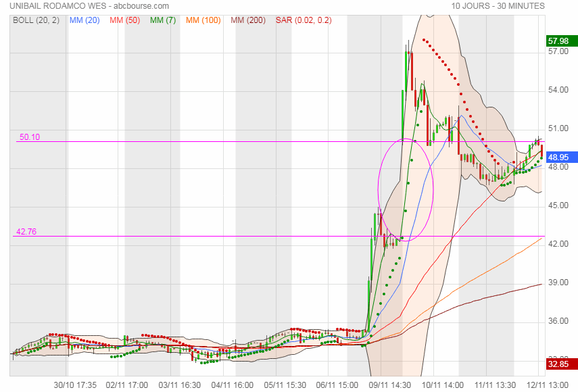Click the 42.00 price axis label
Image resolution: width=578 pixels, height=392 pixels.
[558, 244]
